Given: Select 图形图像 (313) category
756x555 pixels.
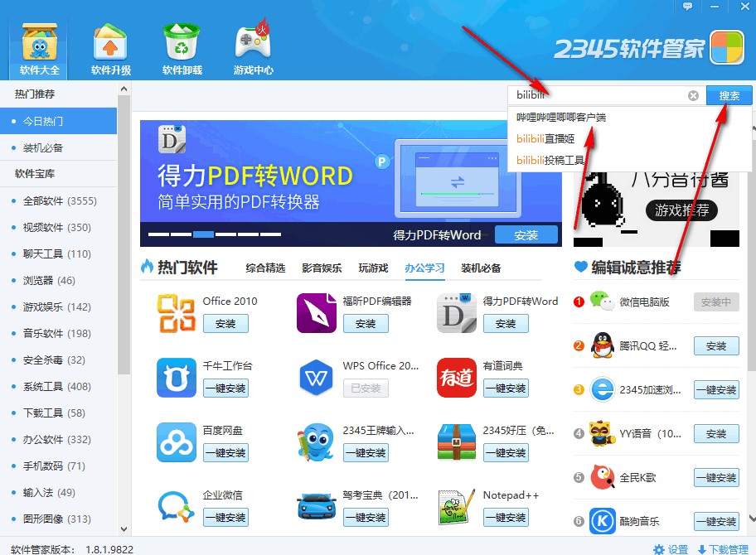Looking at the screenshot, I should (x=58, y=519).
